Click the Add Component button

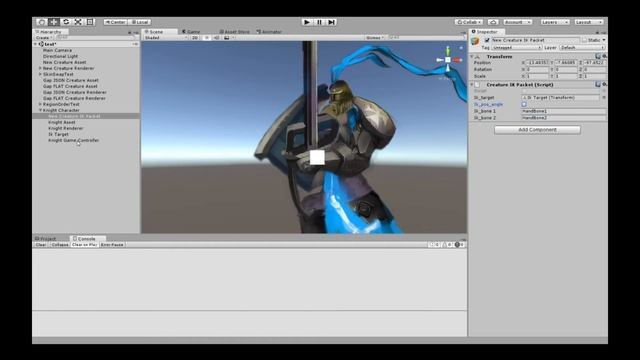pyautogui.click(x=537, y=129)
